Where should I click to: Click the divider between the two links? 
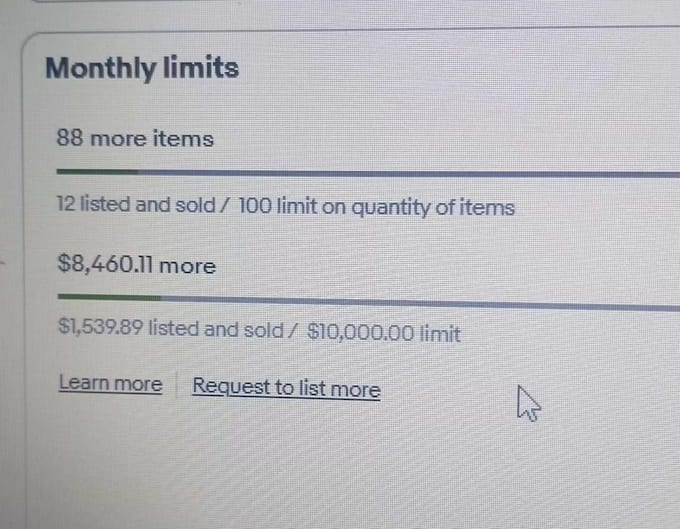pyautogui.click(x=177, y=385)
